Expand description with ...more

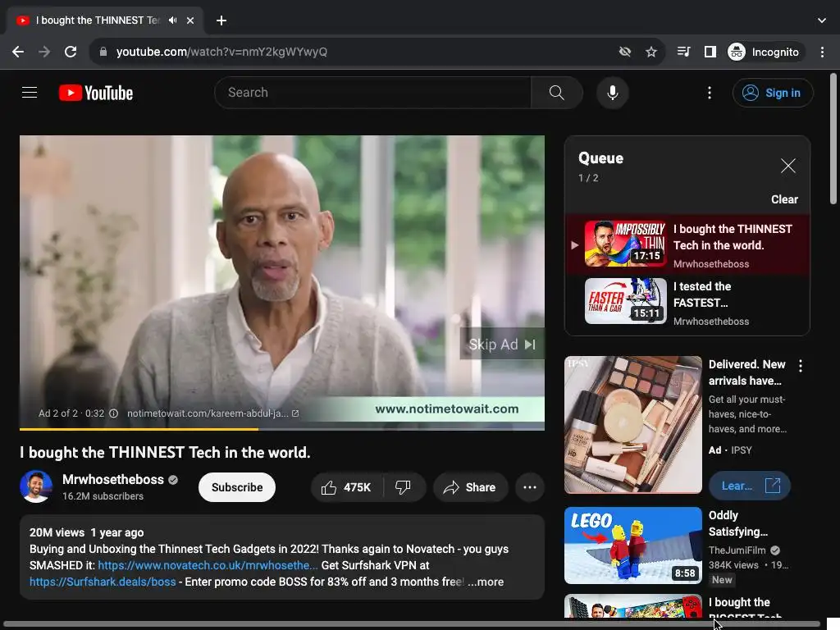[x=486, y=582]
